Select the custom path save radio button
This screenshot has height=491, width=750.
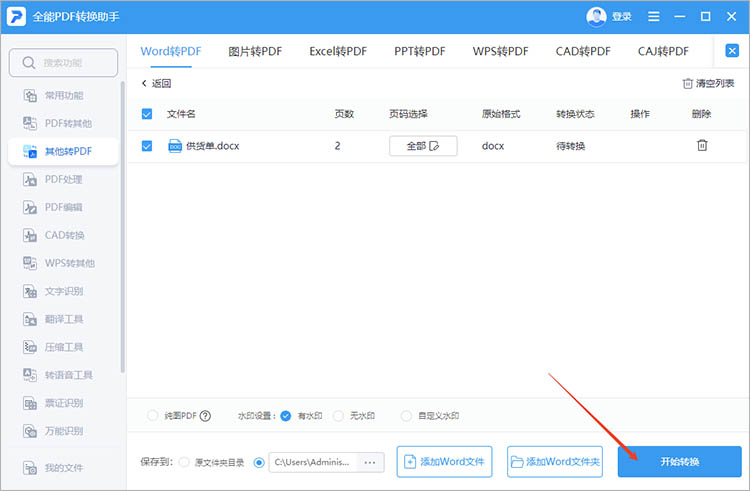259,462
